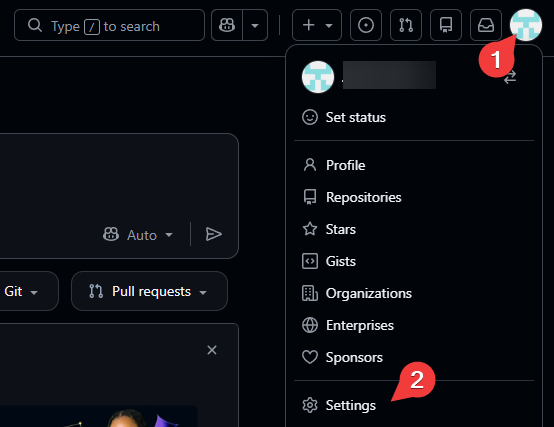This screenshot has width=554, height=427.
Task: Focus the Type / to search field
Action: pos(109,25)
